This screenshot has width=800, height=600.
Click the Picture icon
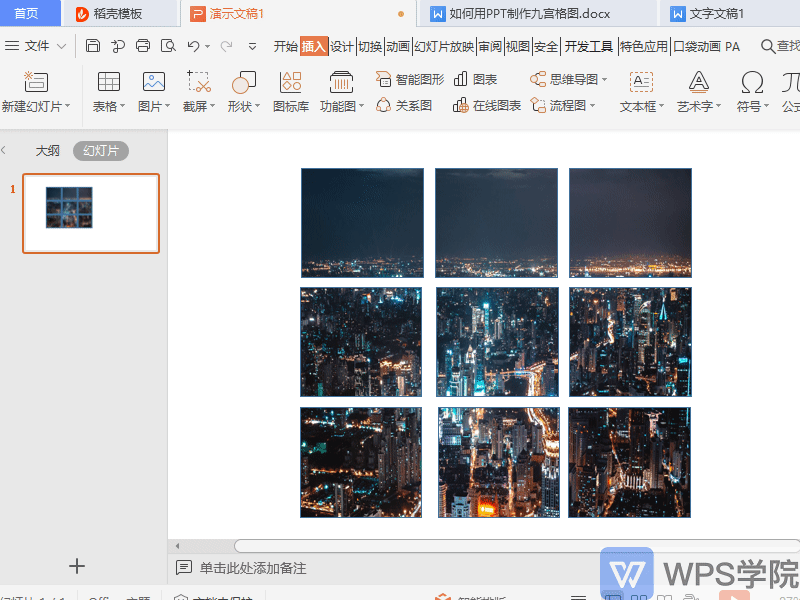[x=154, y=82]
